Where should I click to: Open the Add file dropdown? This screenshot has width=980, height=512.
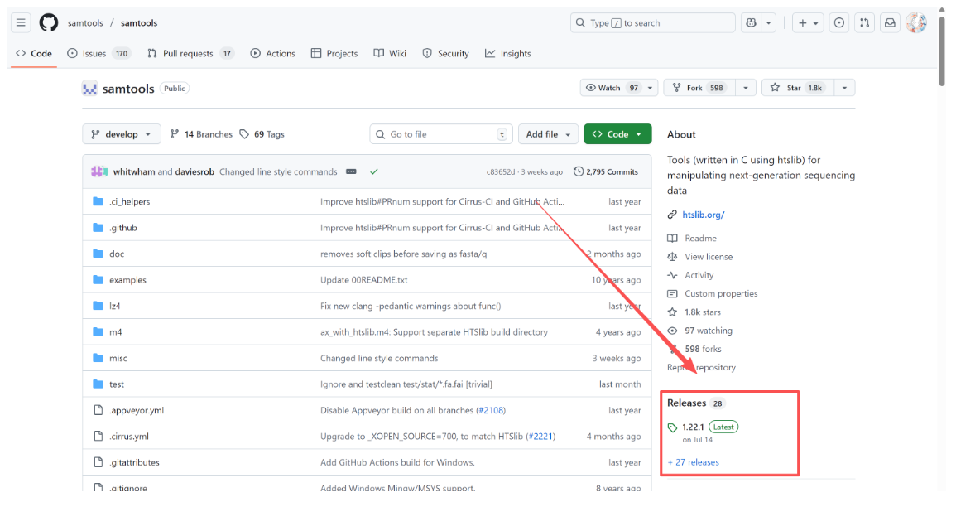tap(548, 134)
